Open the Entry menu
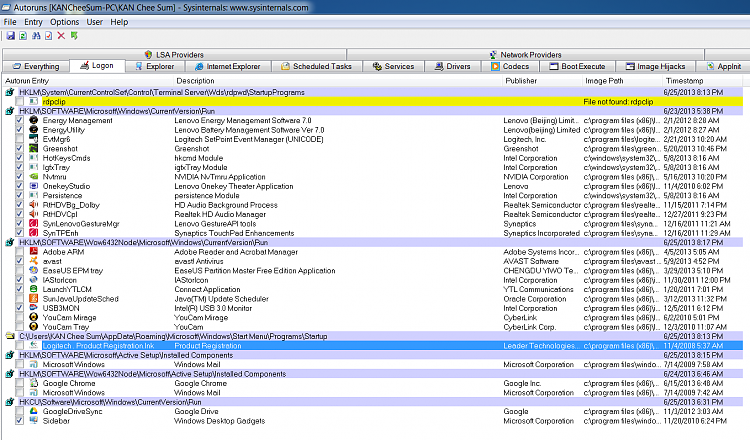Viewport: 750px width, 440px height. [x=33, y=22]
